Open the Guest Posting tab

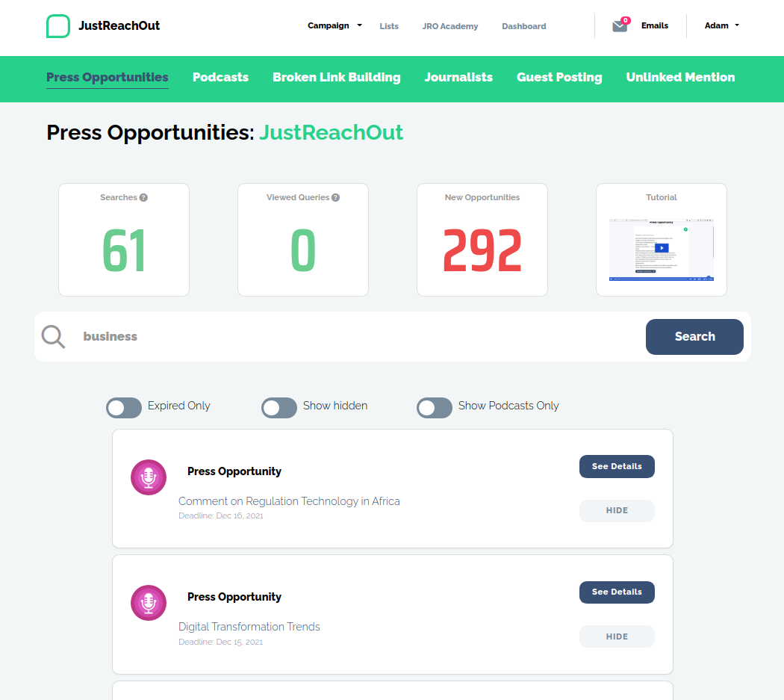click(559, 78)
